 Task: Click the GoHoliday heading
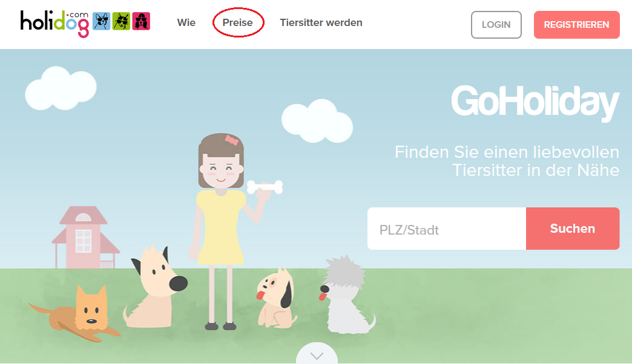(535, 102)
